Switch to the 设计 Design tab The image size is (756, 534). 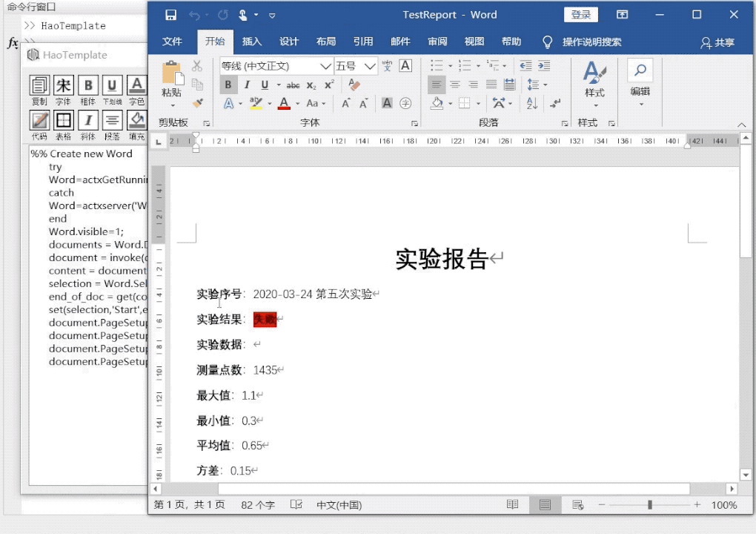289,42
